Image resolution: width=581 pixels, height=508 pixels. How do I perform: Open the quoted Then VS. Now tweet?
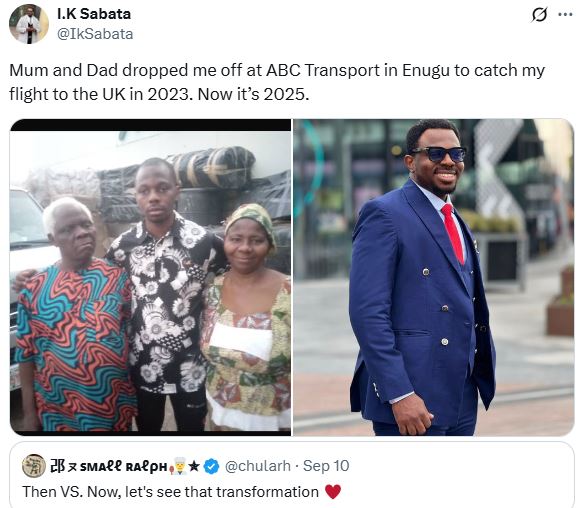click(292, 475)
